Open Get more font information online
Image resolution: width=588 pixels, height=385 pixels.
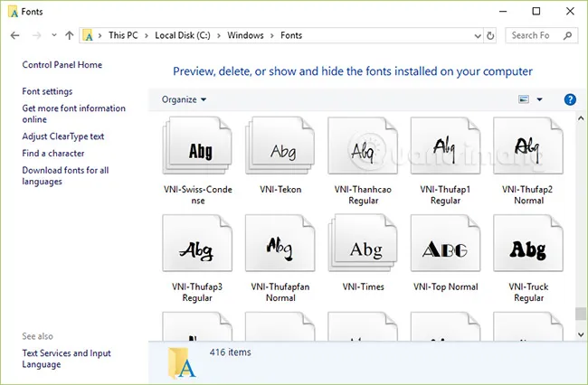click(x=74, y=114)
